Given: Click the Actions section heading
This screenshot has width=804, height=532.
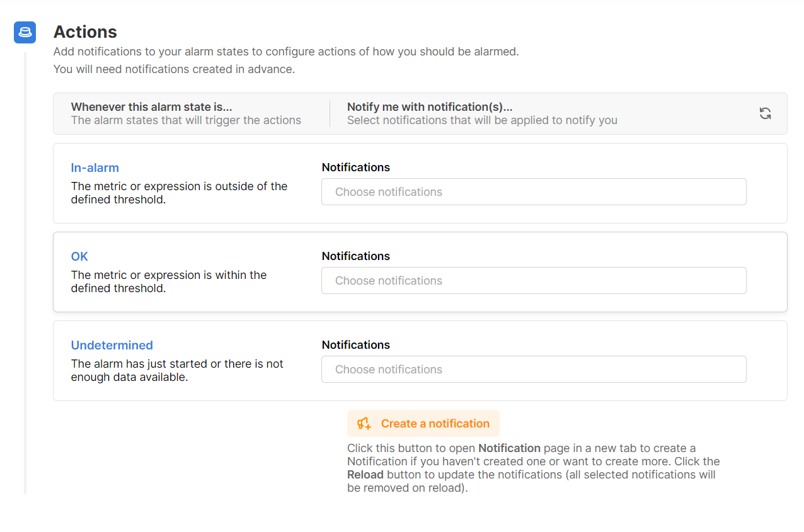Looking at the screenshot, I should pos(85,32).
